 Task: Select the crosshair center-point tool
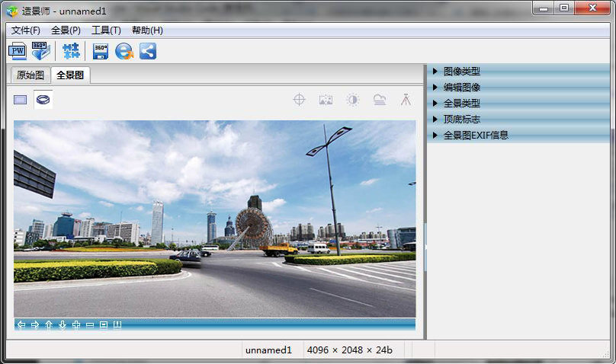(300, 99)
